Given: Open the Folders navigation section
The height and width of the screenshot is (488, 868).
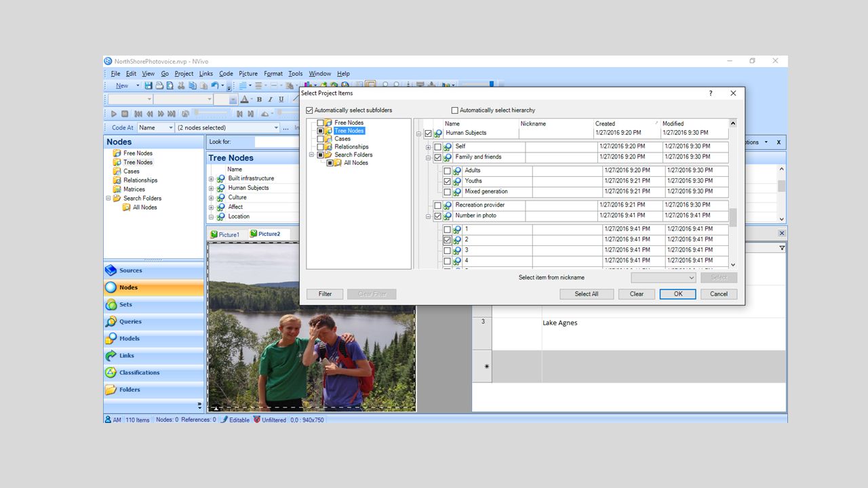Looking at the screenshot, I should click(153, 390).
